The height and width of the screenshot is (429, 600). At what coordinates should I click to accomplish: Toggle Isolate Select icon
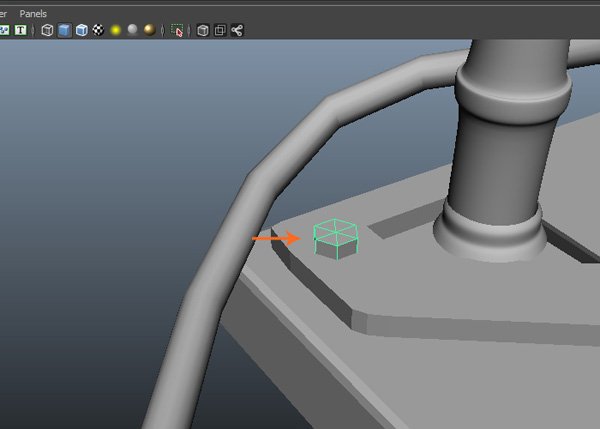[x=177, y=30]
